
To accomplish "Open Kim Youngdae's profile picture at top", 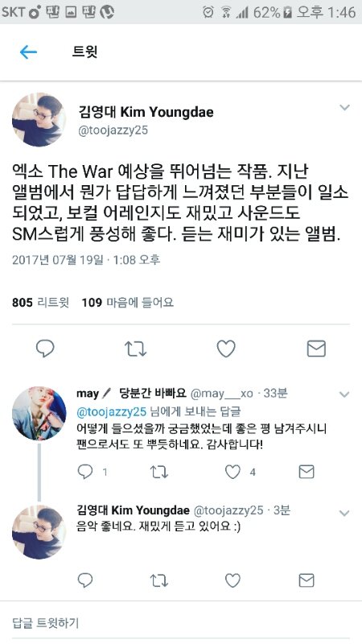I will click(x=39, y=119).
